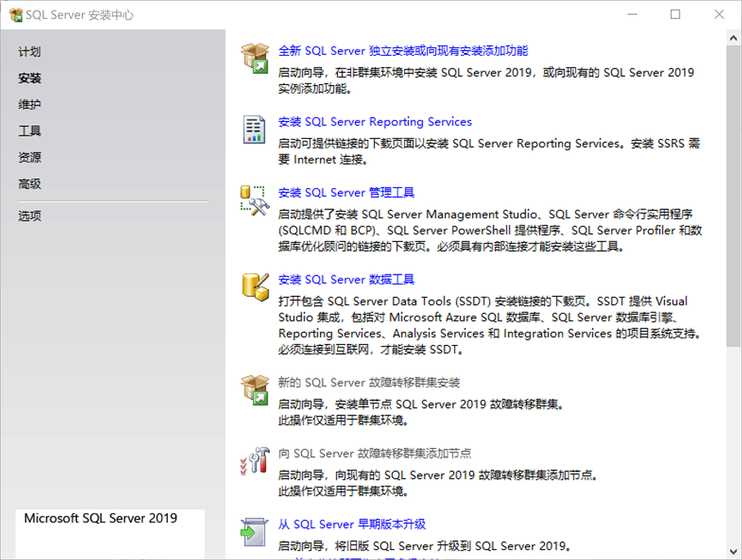742x560 pixels.
Task: Click the SSDT description paragraph text
Action: tap(489, 325)
